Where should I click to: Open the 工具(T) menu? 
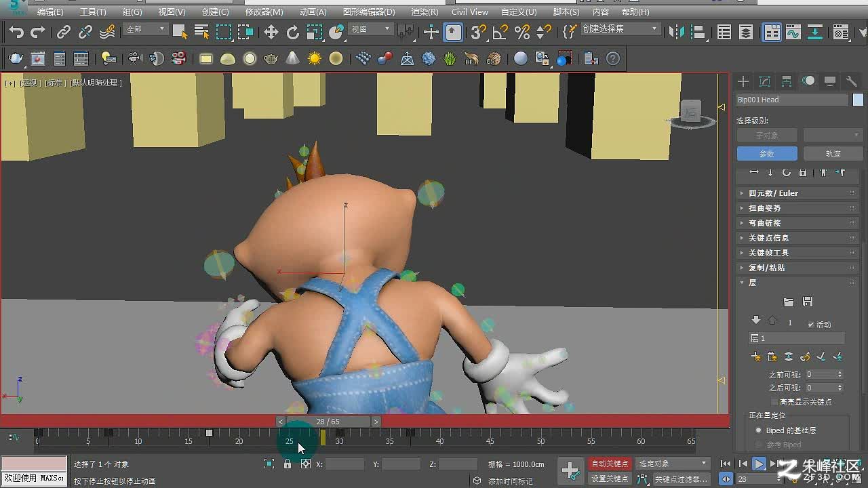coord(93,12)
